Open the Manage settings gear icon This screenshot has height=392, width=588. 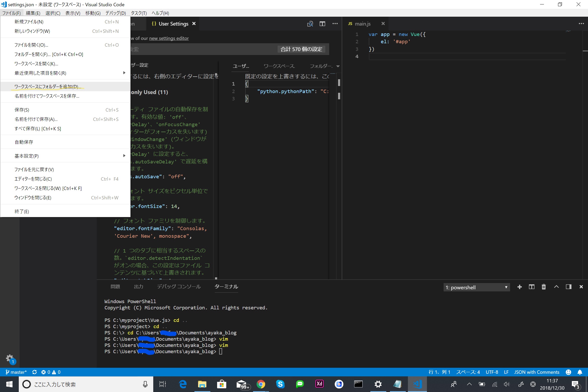tap(10, 358)
